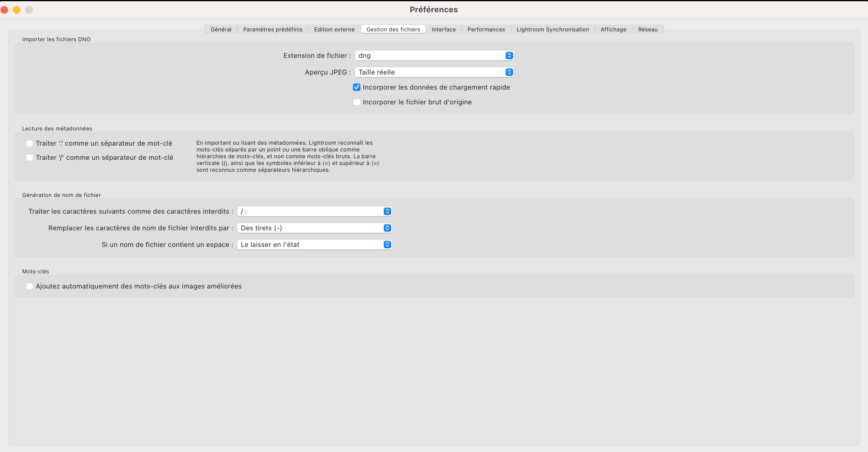The image size is (868, 452).
Task: Open the Extension de fichier dropdown
Action: point(434,55)
